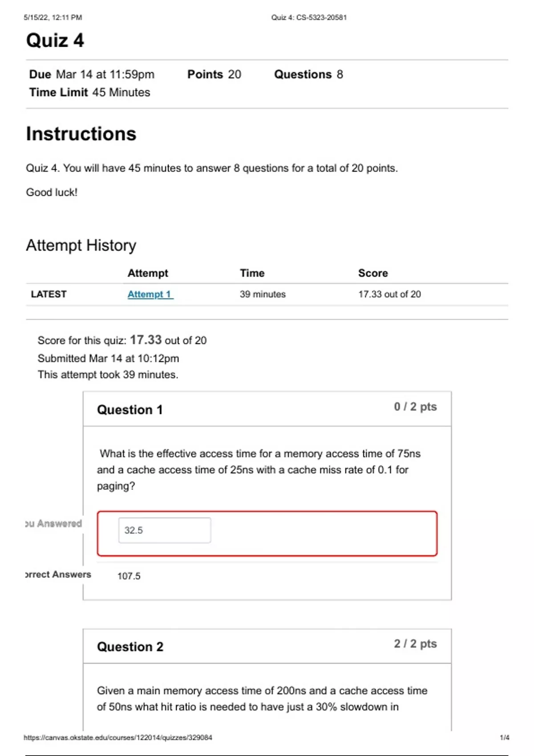Screen dimensions: 534x756
Task: Click the 2 / 2 pts score label
Action: click(x=415, y=644)
